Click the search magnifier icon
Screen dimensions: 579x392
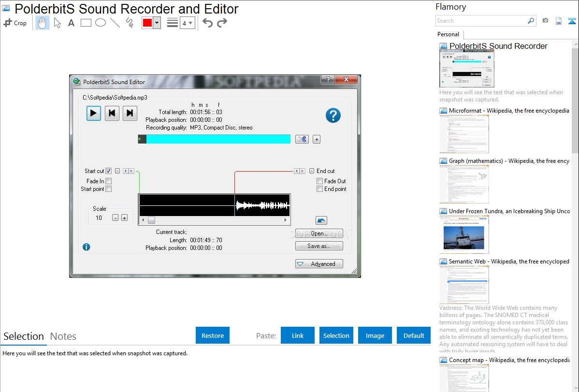pyautogui.click(x=531, y=21)
